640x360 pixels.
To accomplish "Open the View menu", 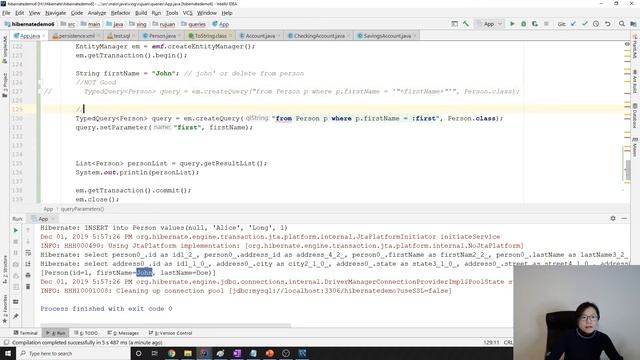I will tap(34, 13).
